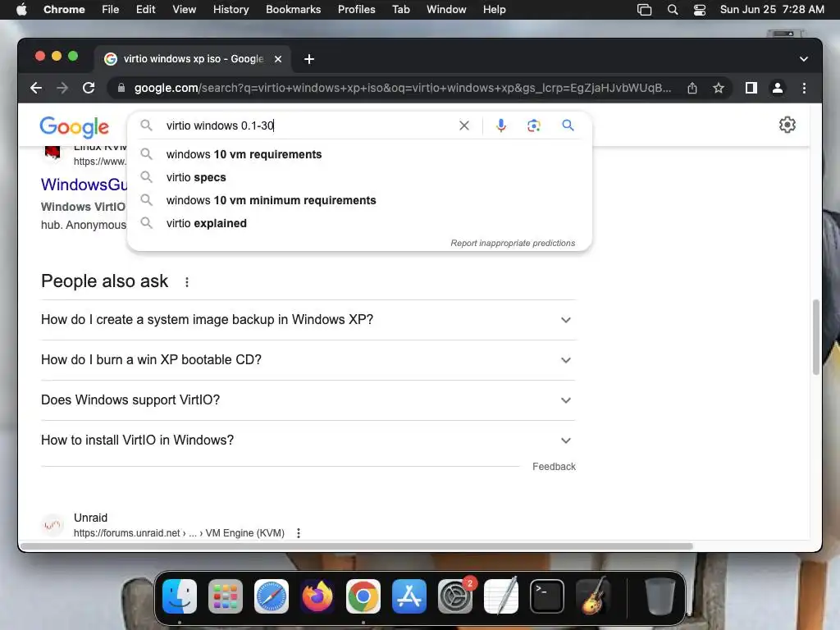
Task: Open Unraid result three-dot options
Action: 299,533
